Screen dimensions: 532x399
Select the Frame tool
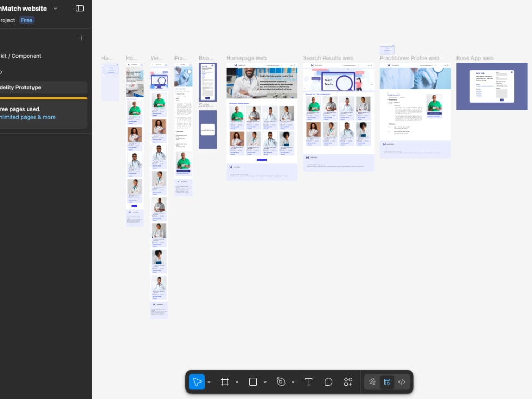[x=225, y=381]
